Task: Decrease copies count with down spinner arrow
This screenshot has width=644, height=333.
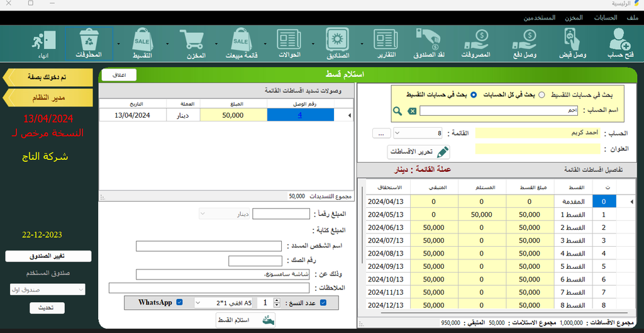Action: coord(277,305)
